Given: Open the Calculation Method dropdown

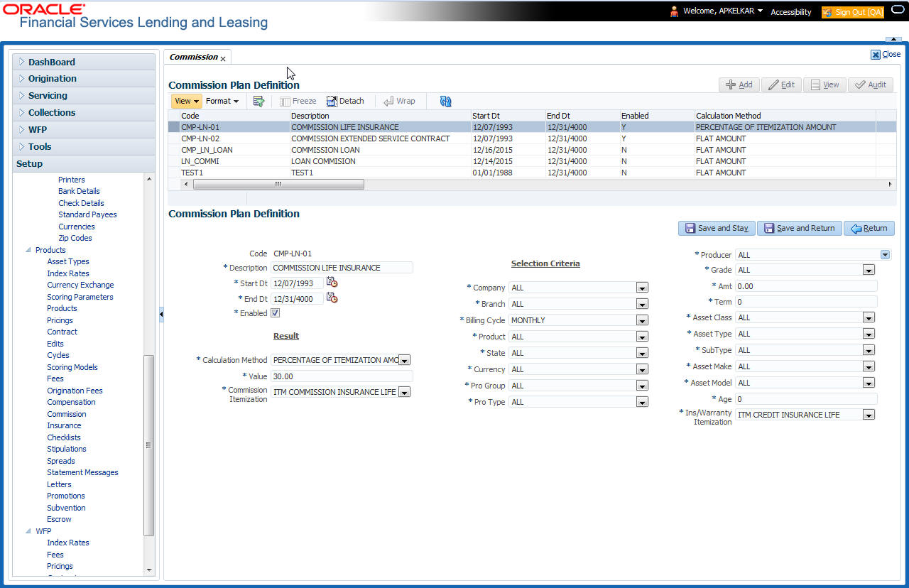Looking at the screenshot, I should click(404, 360).
